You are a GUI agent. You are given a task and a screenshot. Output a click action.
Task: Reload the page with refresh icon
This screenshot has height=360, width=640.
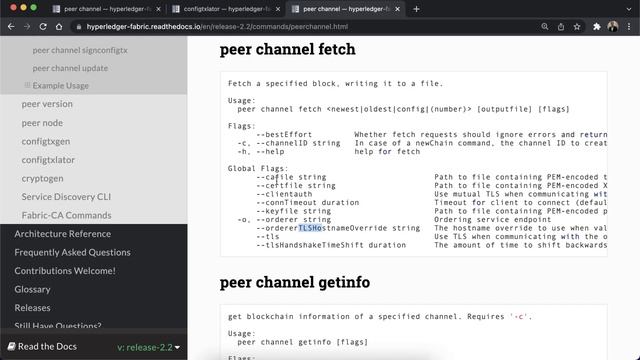click(x=43, y=27)
